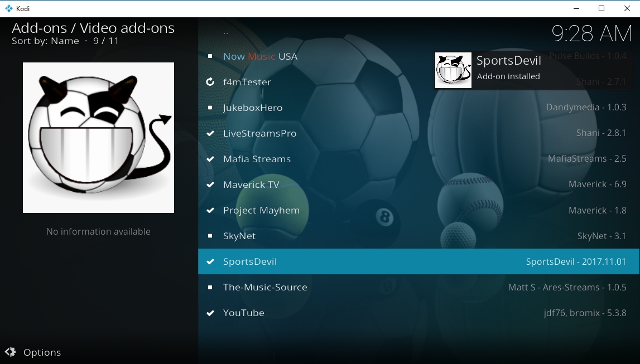Click the square status icon beside Now Music USA
Image resolution: width=640 pixels, height=364 pixels.
pos(210,56)
